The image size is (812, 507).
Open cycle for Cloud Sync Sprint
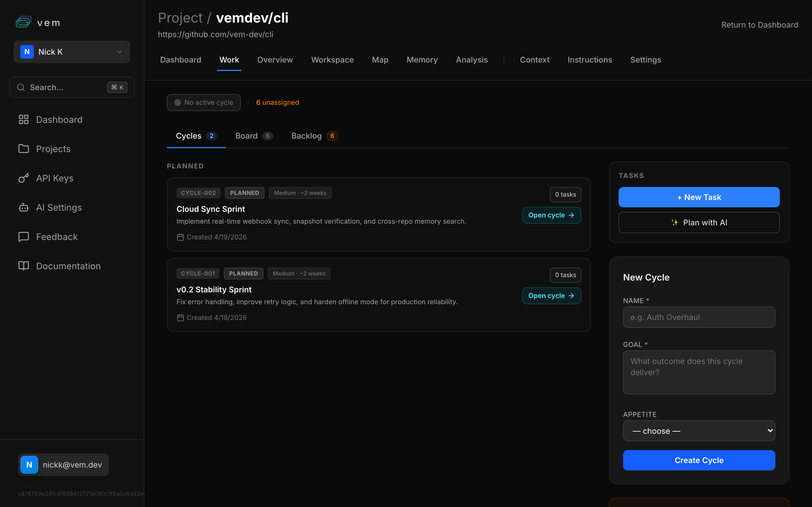[551, 215]
